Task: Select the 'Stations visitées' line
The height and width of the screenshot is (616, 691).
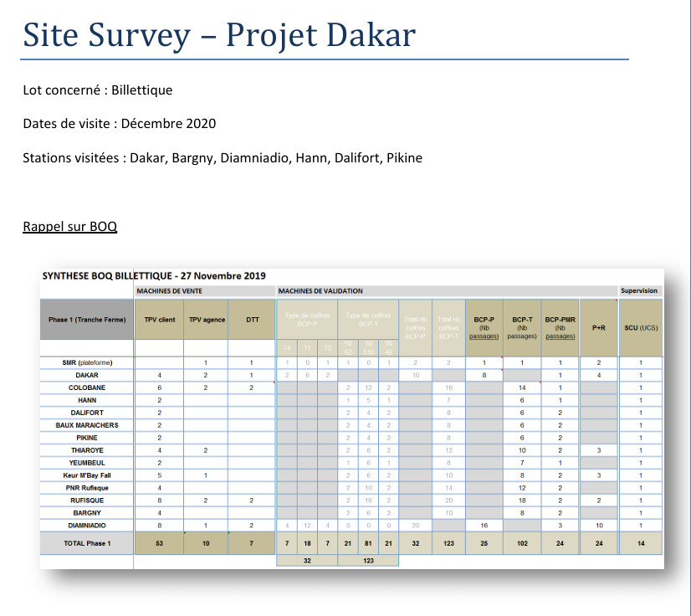Action: [223, 158]
